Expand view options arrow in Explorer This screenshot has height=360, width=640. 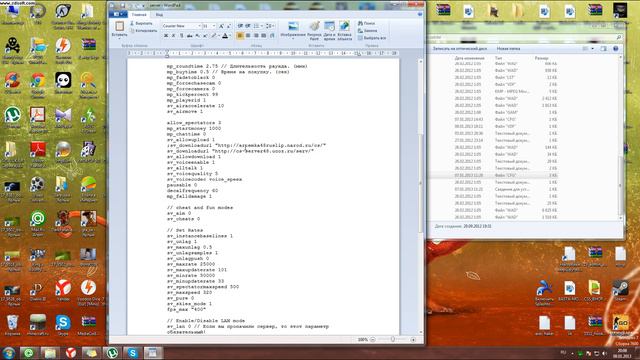592,49
